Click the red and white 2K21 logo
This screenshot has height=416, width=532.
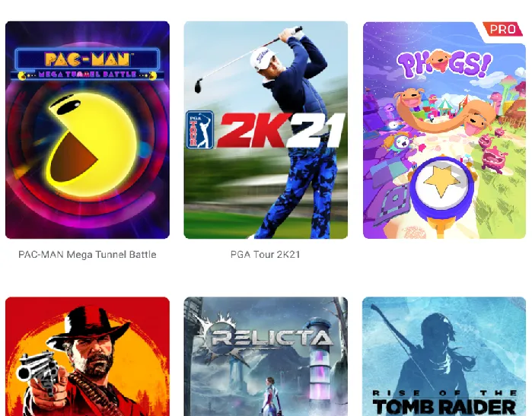point(281,131)
